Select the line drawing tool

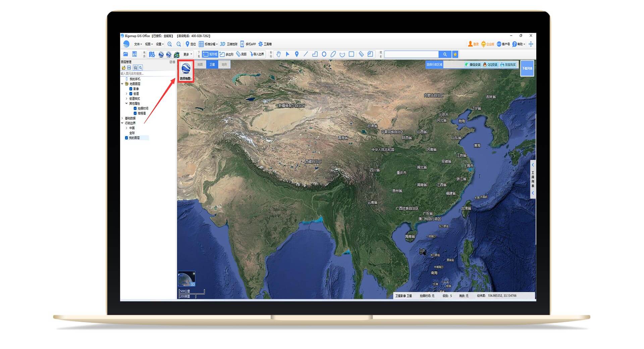pos(306,54)
